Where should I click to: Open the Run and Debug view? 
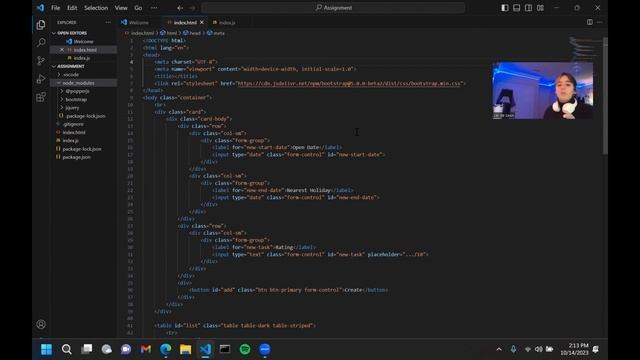tap(41, 79)
